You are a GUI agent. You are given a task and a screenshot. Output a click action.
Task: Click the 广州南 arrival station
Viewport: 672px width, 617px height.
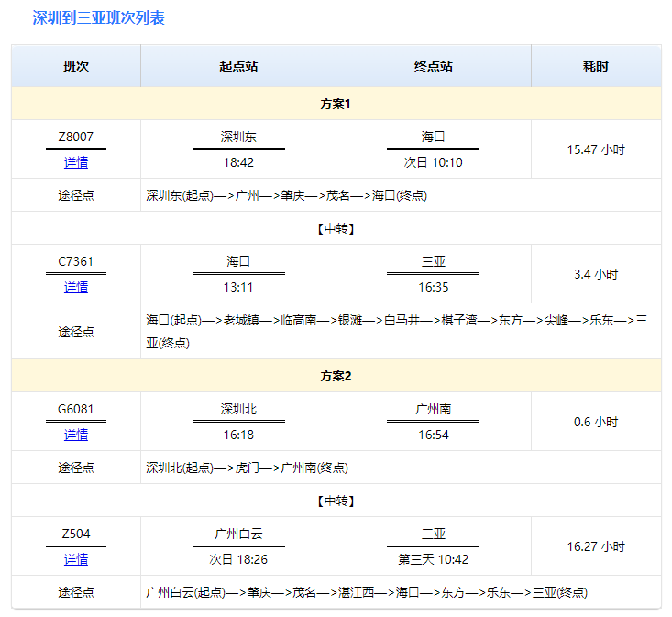pos(434,409)
